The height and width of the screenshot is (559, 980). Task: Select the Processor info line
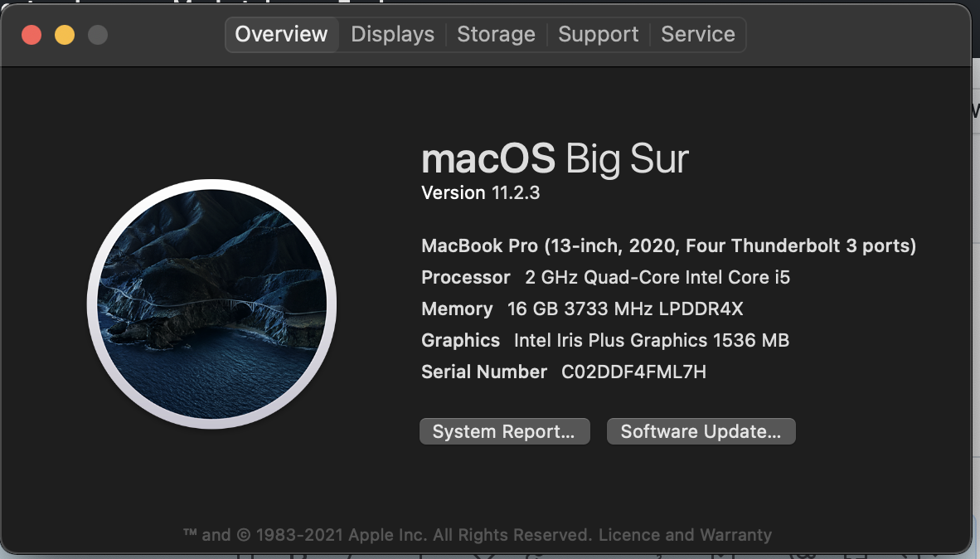click(605, 277)
